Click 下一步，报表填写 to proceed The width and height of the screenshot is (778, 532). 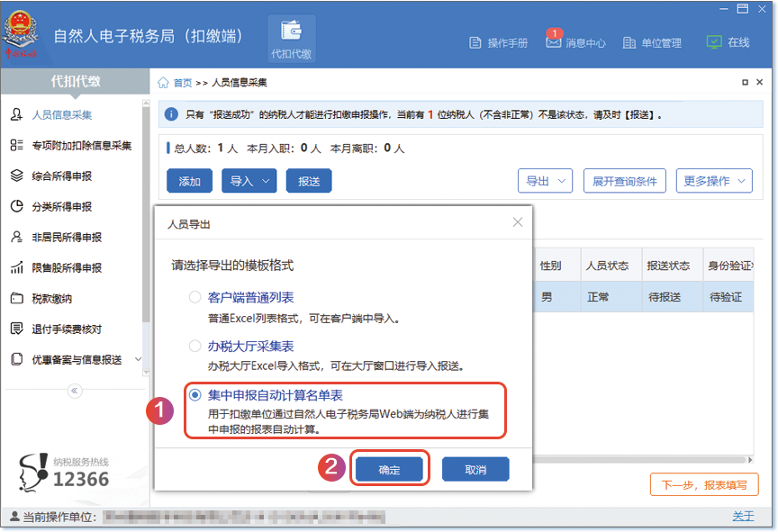click(703, 484)
